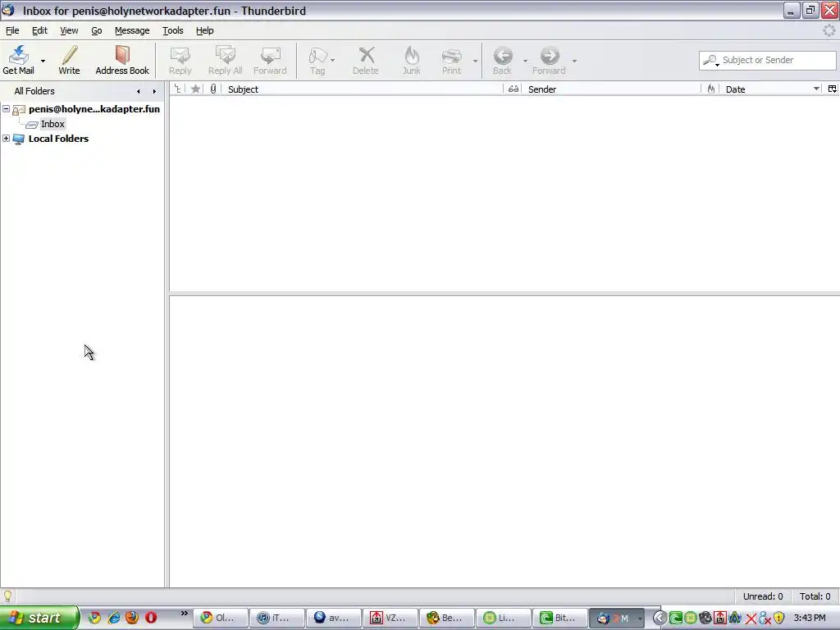This screenshot has height=630, width=840.
Task: Open the Address Book
Action: [122, 60]
